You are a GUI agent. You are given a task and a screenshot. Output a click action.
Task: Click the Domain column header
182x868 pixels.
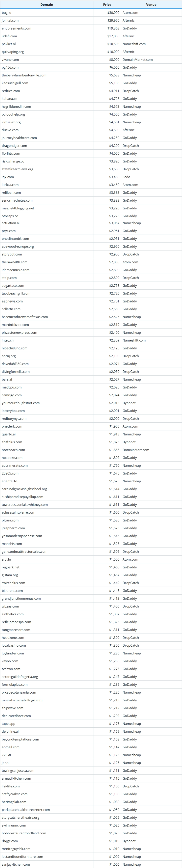click(46, 5)
